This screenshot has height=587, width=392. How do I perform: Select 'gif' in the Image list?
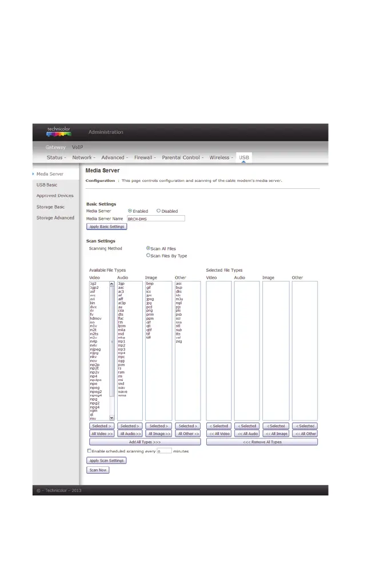[148, 288]
